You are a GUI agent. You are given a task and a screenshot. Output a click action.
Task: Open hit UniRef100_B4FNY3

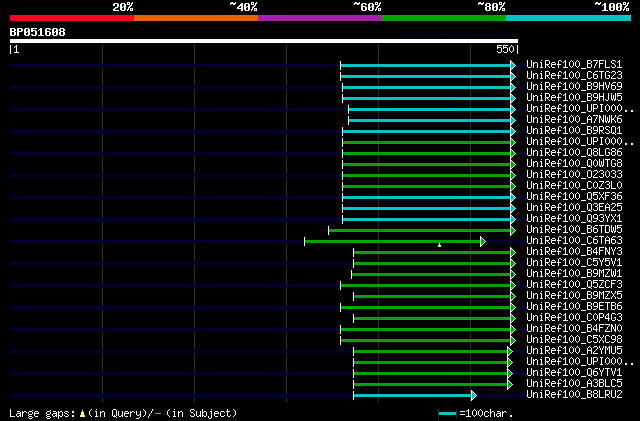pos(574,252)
